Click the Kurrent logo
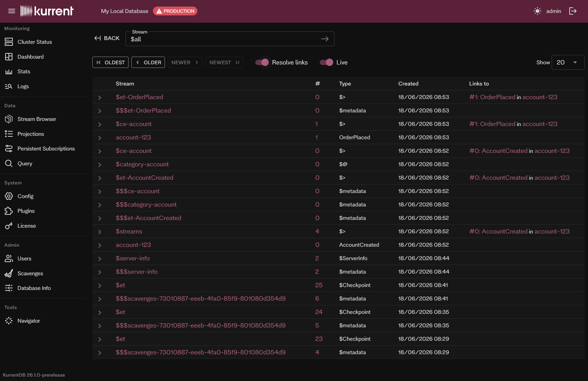Viewport: 588px width, 381px height. pos(47,11)
